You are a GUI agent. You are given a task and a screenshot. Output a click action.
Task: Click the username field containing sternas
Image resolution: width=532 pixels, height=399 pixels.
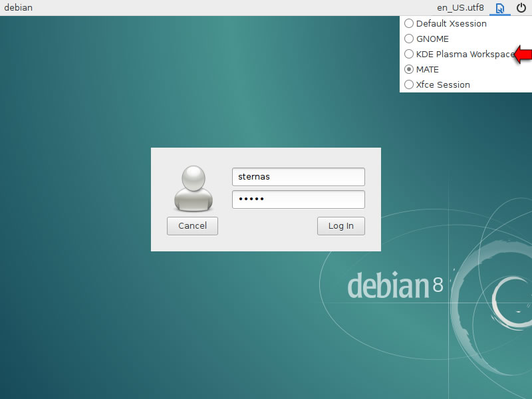tap(299, 177)
